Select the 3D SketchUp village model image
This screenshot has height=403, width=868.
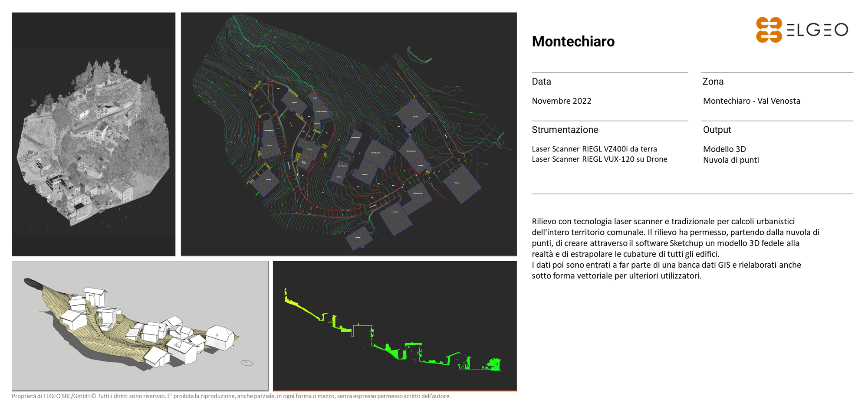point(140,326)
